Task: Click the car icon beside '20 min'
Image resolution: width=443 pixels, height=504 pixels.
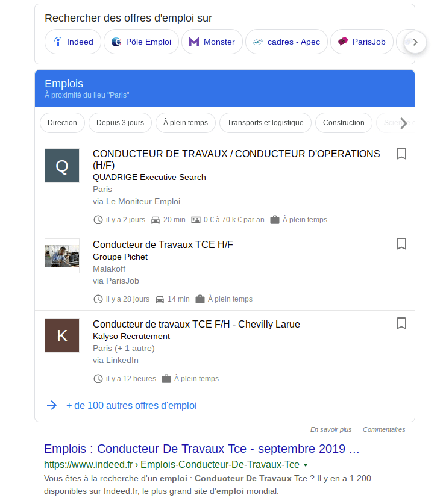Action: (156, 220)
